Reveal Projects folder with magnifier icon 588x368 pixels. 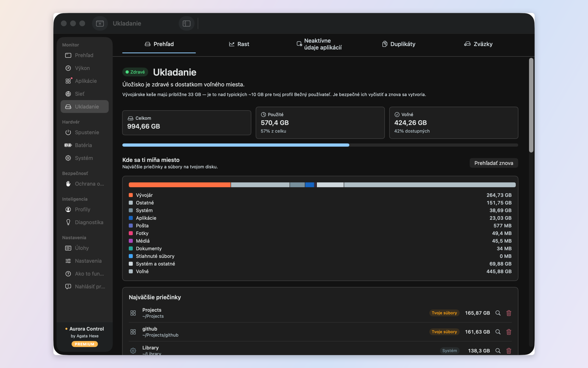(498, 313)
